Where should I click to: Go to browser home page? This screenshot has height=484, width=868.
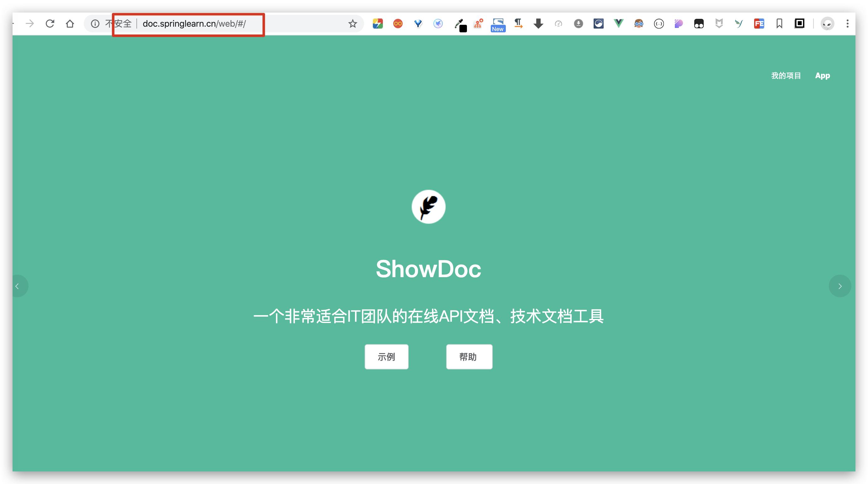click(x=70, y=24)
